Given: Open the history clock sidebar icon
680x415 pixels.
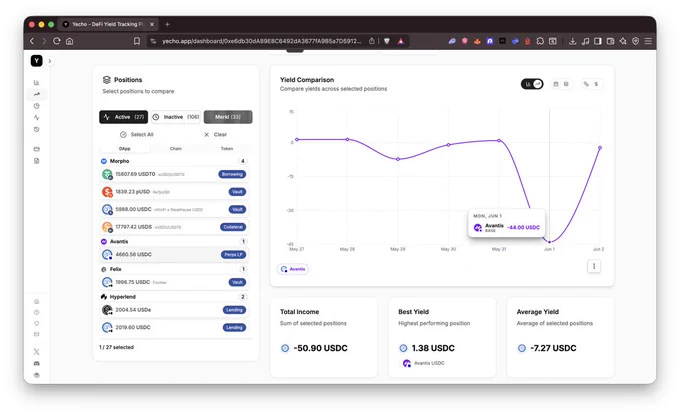Looking at the screenshot, I should tap(36, 129).
